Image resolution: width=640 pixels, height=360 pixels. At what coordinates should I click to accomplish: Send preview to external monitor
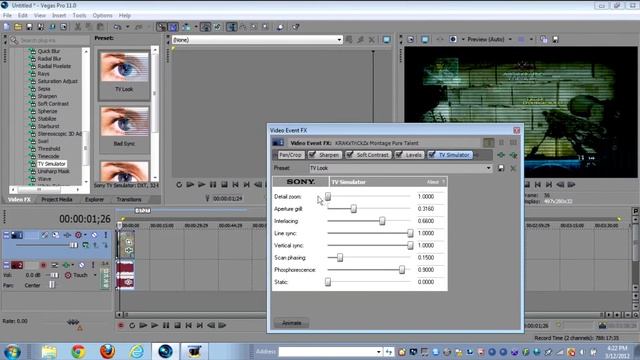(425, 40)
